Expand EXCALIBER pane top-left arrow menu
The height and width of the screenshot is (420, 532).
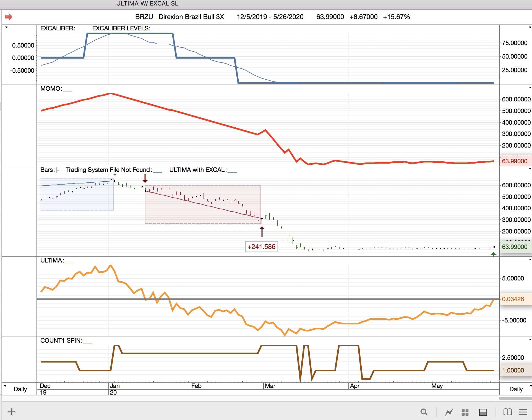pyautogui.click(x=6, y=27)
